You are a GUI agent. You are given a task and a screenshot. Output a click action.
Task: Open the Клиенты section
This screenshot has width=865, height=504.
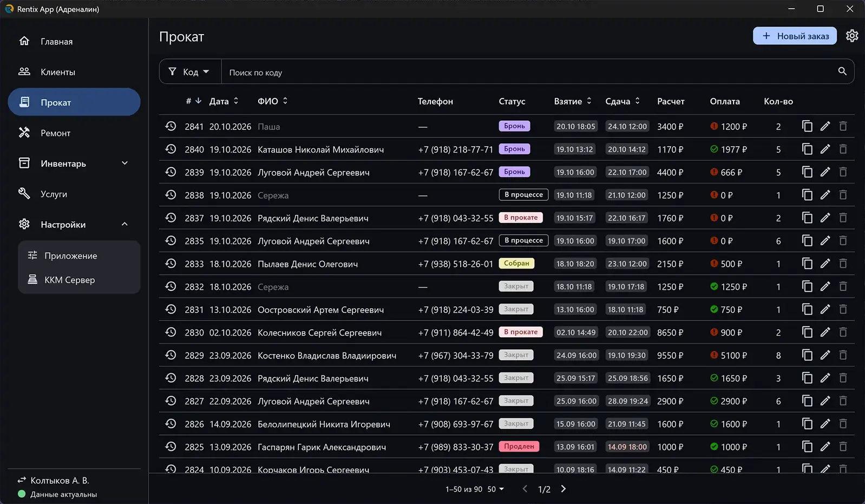(x=74, y=71)
